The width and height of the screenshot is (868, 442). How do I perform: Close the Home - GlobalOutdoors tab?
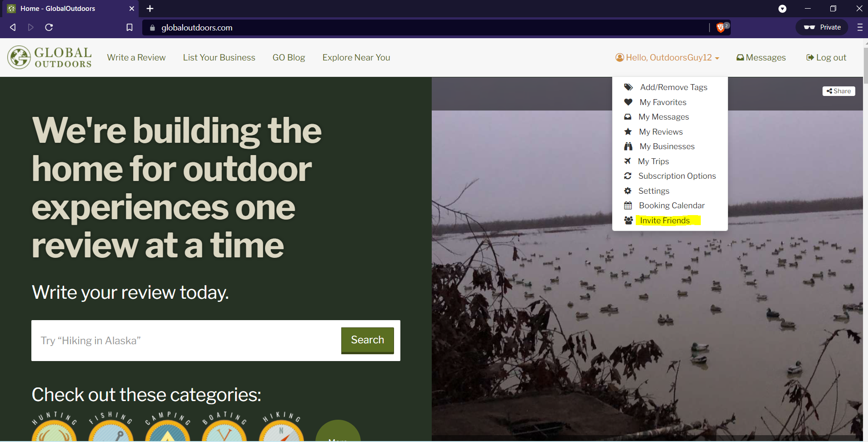click(132, 9)
